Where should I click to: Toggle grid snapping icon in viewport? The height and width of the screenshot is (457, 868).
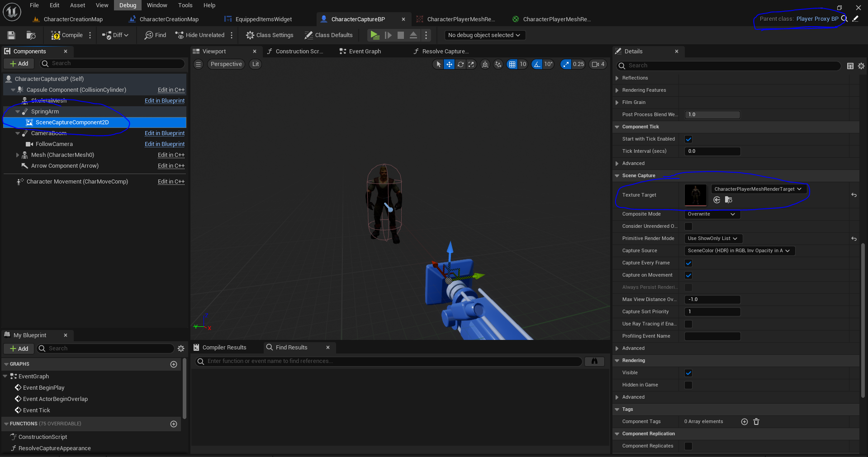tap(512, 64)
